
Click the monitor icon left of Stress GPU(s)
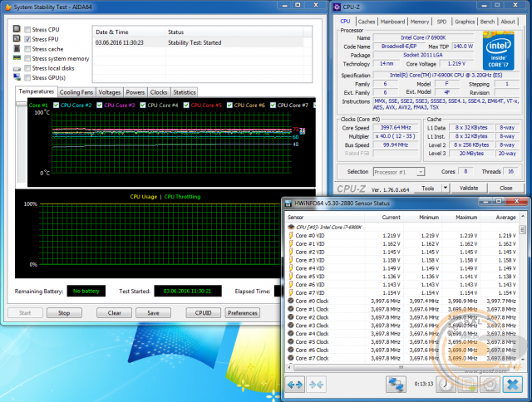[x=17, y=77]
